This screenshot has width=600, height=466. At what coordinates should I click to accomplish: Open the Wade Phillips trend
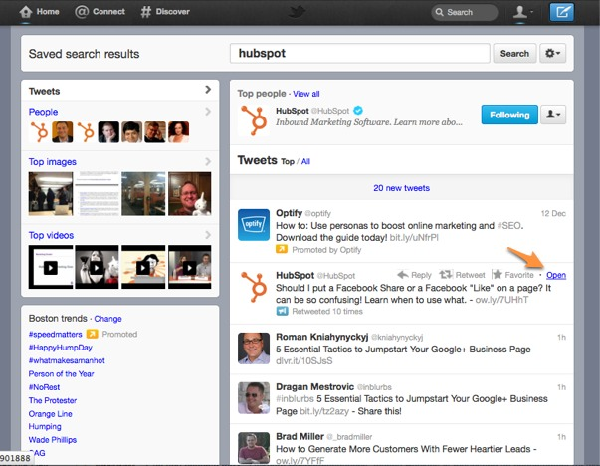53,440
